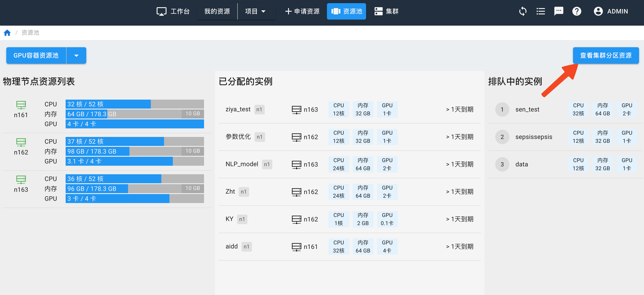
Task: Click the 内存 64 GB chip in sen_test row
Action: pos(602,110)
